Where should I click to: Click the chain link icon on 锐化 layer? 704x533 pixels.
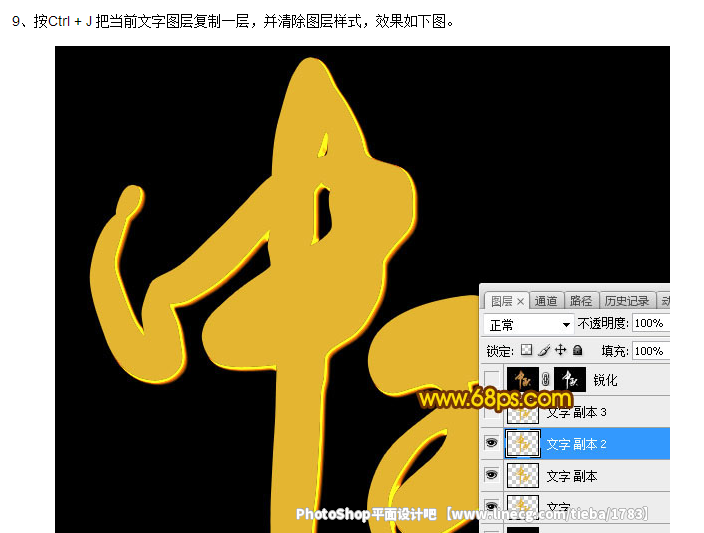coord(545,380)
